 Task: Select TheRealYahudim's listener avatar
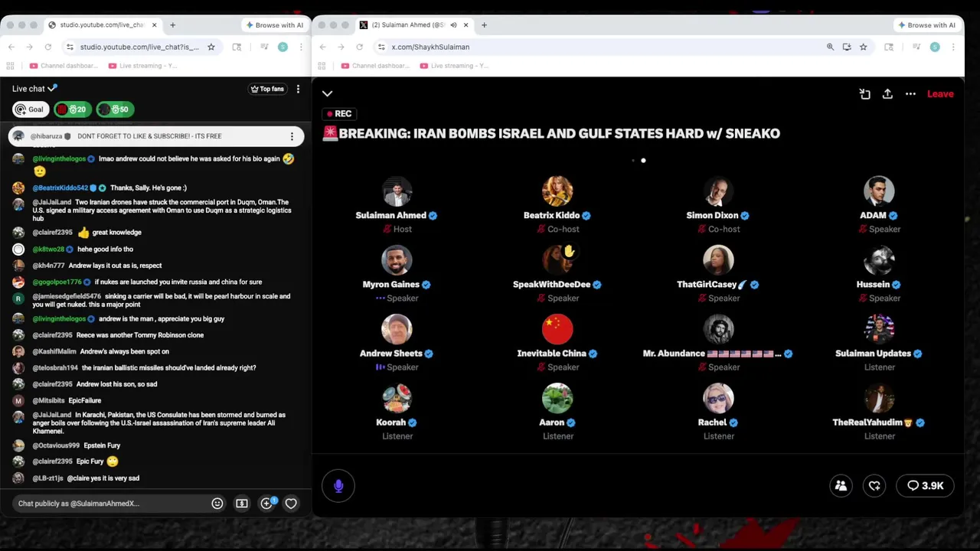[879, 399]
